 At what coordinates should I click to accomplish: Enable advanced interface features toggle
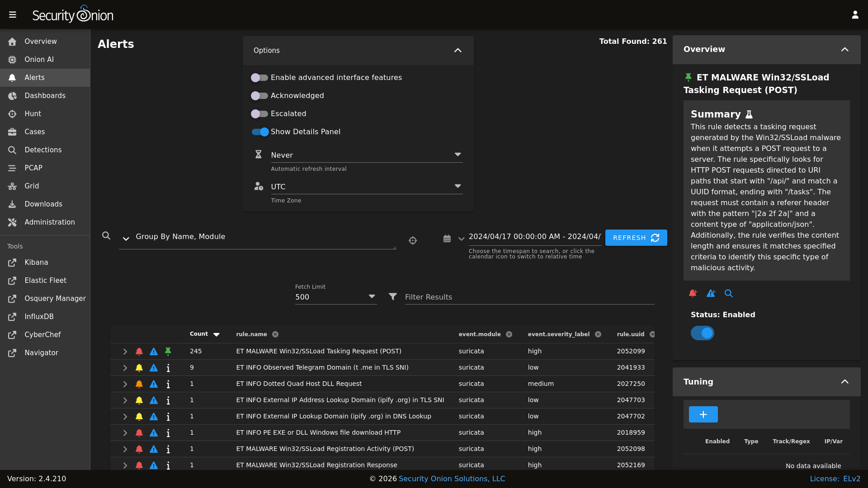point(259,78)
